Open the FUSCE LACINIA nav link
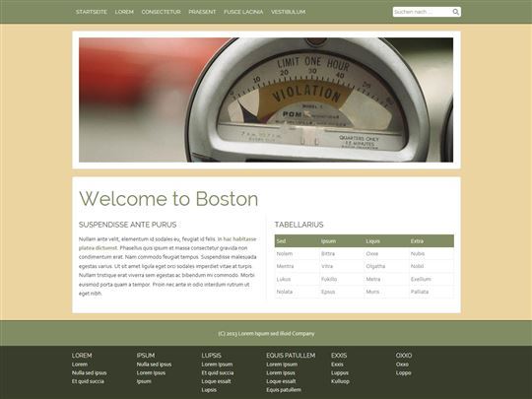This screenshot has height=399, width=532. tap(243, 12)
